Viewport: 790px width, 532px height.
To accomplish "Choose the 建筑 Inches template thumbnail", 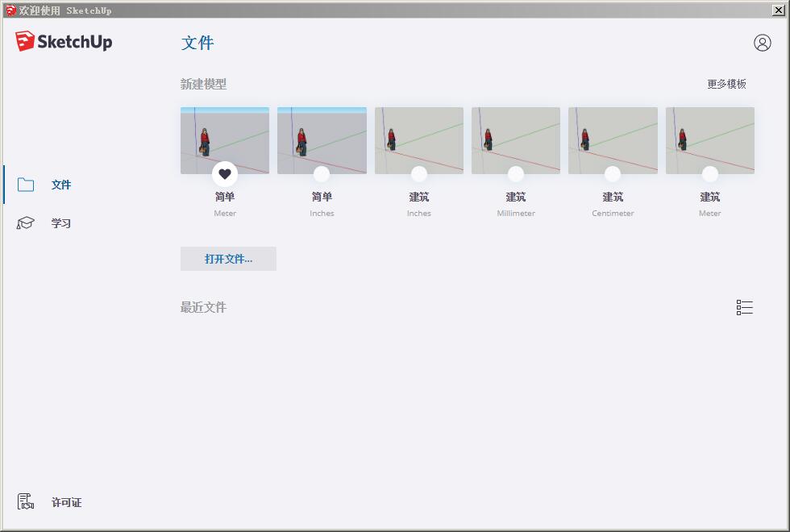I will pyautogui.click(x=418, y=140).
